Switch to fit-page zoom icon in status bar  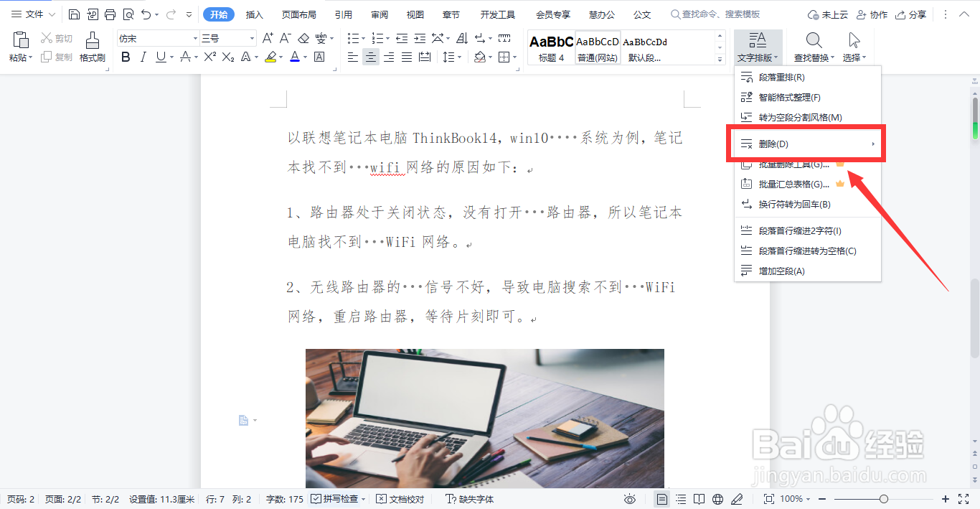768,499
